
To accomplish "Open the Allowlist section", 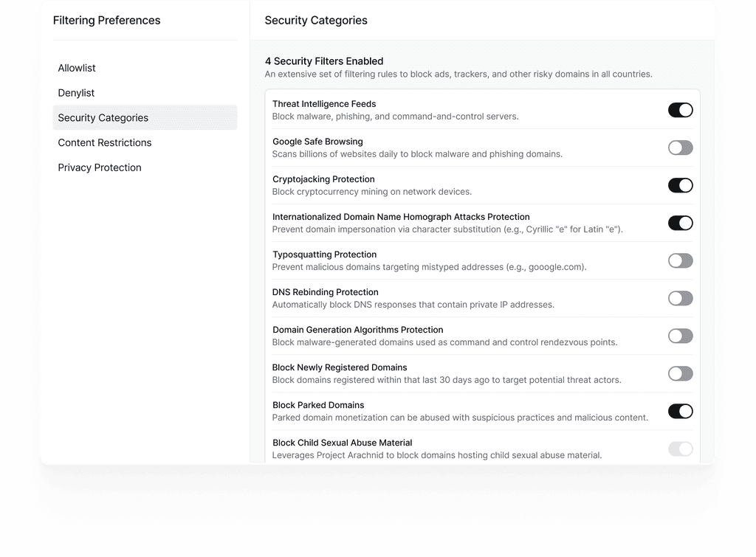I will click(x=77, y=68).
